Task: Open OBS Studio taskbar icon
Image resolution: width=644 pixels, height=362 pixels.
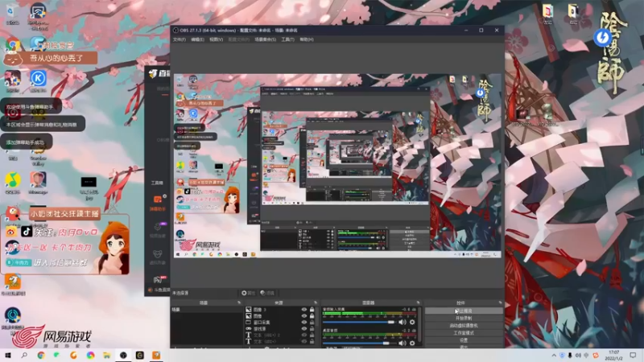Action: tap(123, 356)
